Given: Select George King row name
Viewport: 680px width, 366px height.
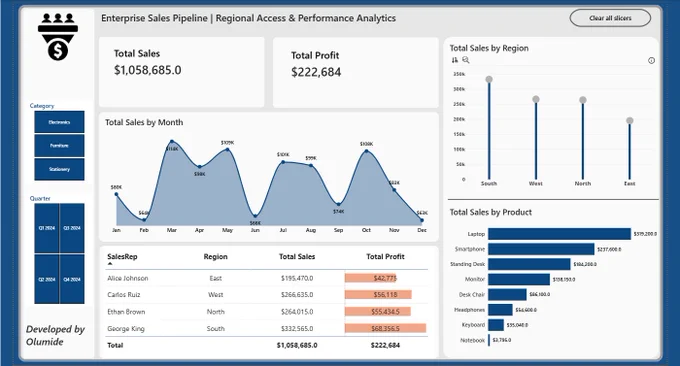Looking at the screenshot, I should pos(126,329).
